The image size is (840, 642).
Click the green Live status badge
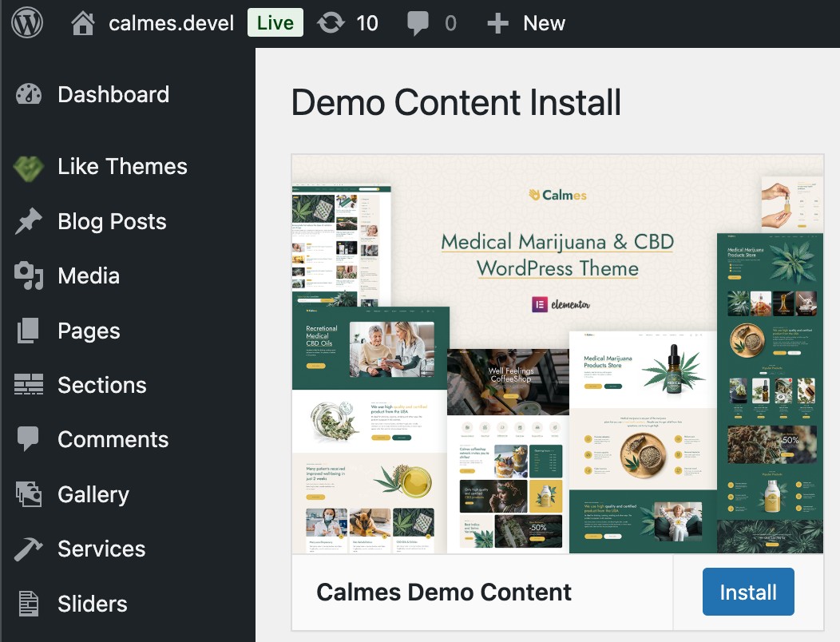[x=275, y=23]
